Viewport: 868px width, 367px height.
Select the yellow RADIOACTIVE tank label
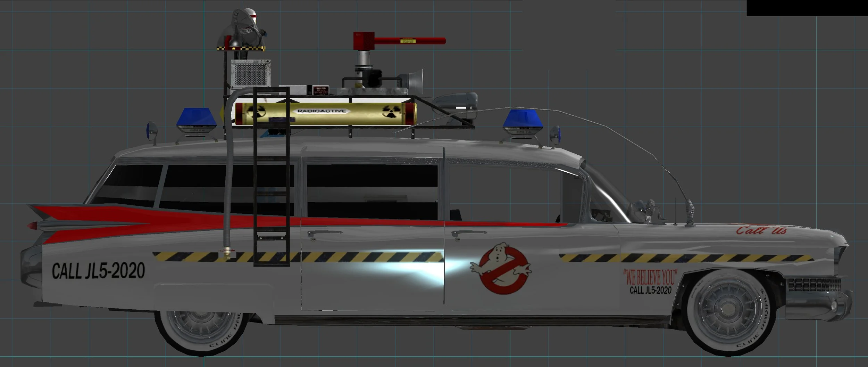pos(322,111)
